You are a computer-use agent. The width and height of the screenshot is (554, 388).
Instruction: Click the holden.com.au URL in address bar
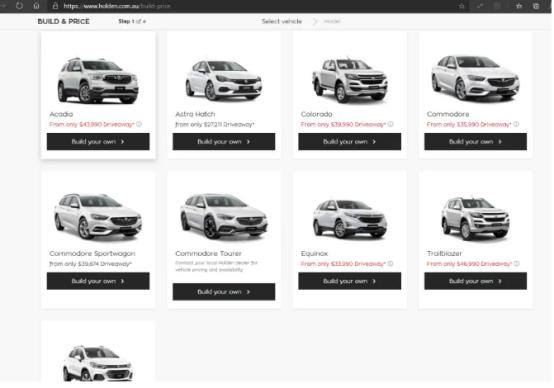(x=117, y=6)
